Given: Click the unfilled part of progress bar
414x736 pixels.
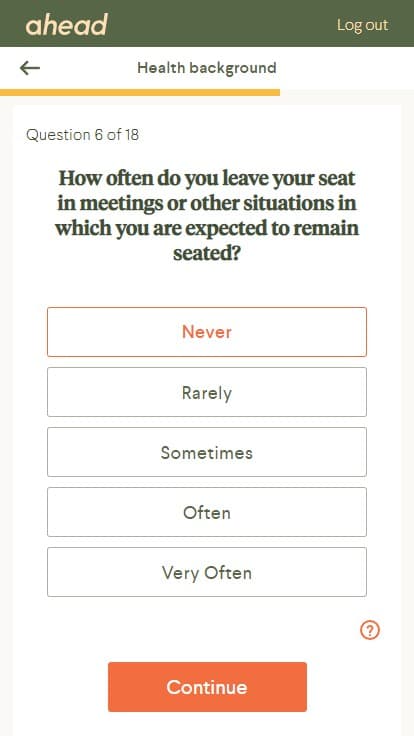Looking at the screenshot, I should [x=347, y=92].
